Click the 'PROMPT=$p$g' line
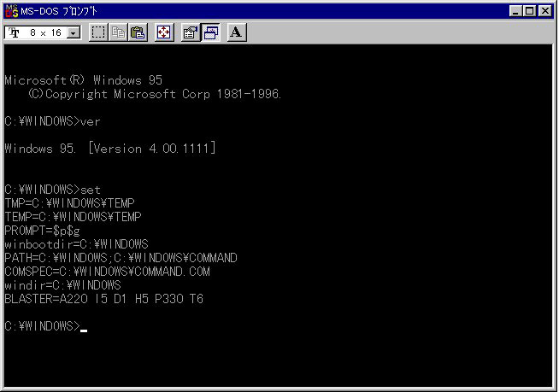The width and height of the screenshot is (559, 392). point(42,231)
